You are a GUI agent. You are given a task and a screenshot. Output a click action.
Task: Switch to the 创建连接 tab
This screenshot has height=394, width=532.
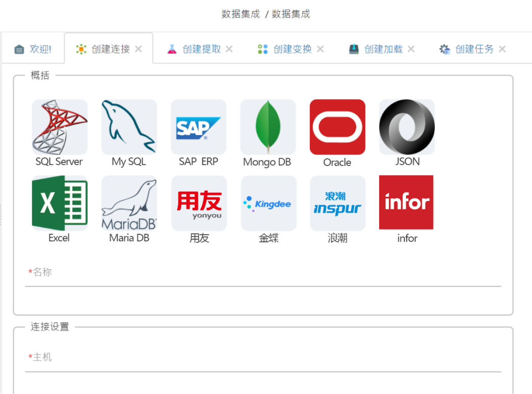coord(109,49)
